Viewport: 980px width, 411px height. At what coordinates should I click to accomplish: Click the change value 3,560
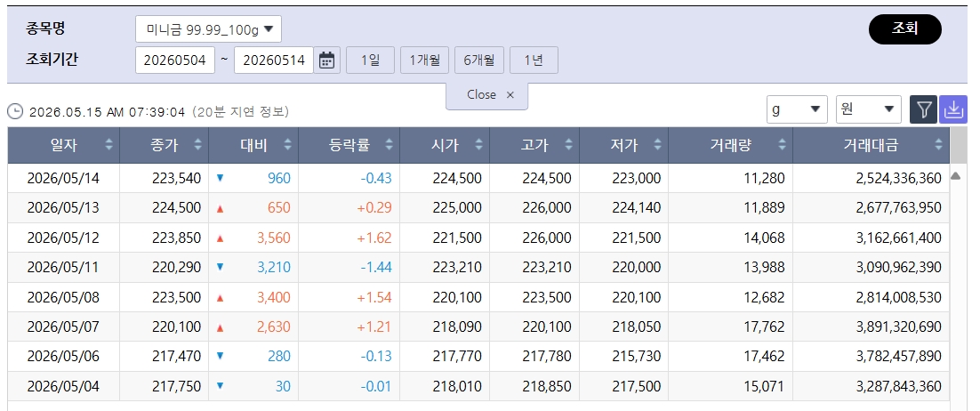pyautogui.click(x=274, y=238)
